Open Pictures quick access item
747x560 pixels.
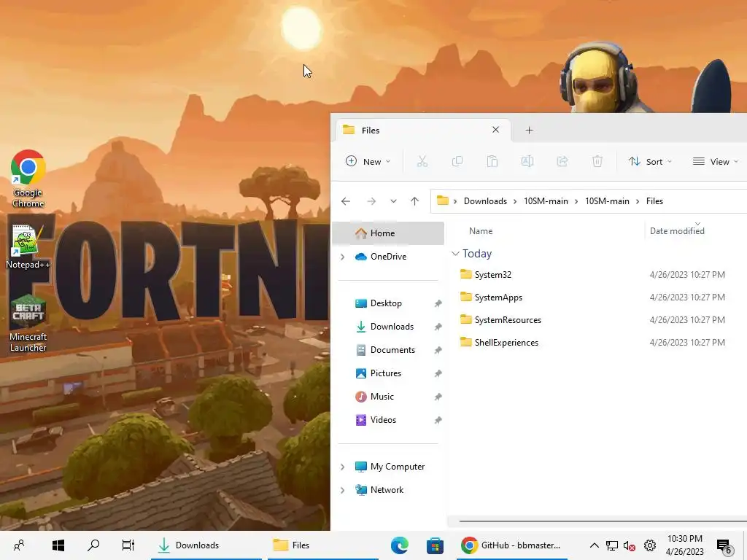coord(386,373)
